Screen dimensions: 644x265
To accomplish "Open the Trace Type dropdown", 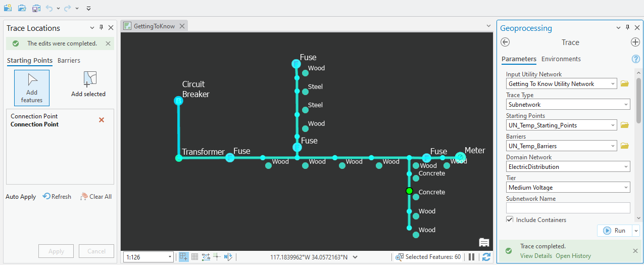I will click(x=626, y=105).
